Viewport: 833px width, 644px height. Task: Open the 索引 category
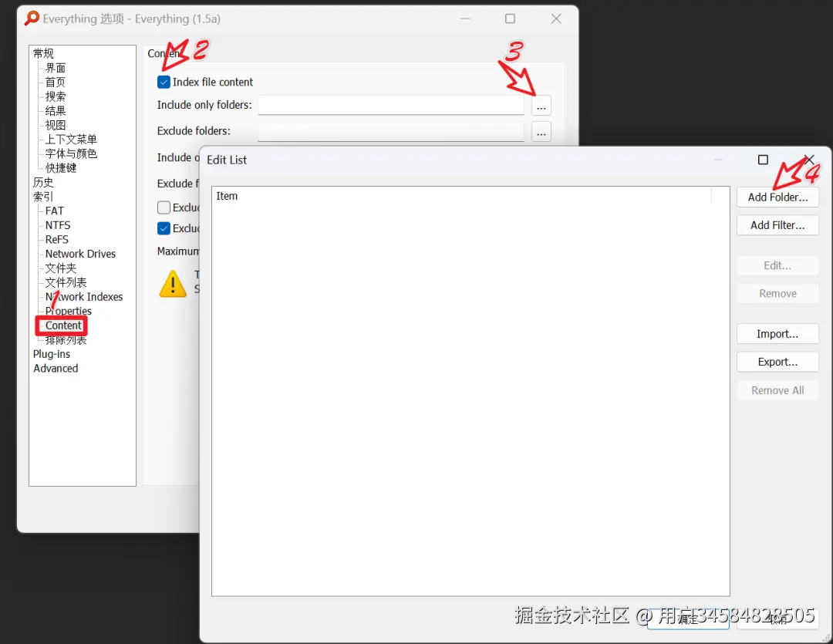pos(43,197)
